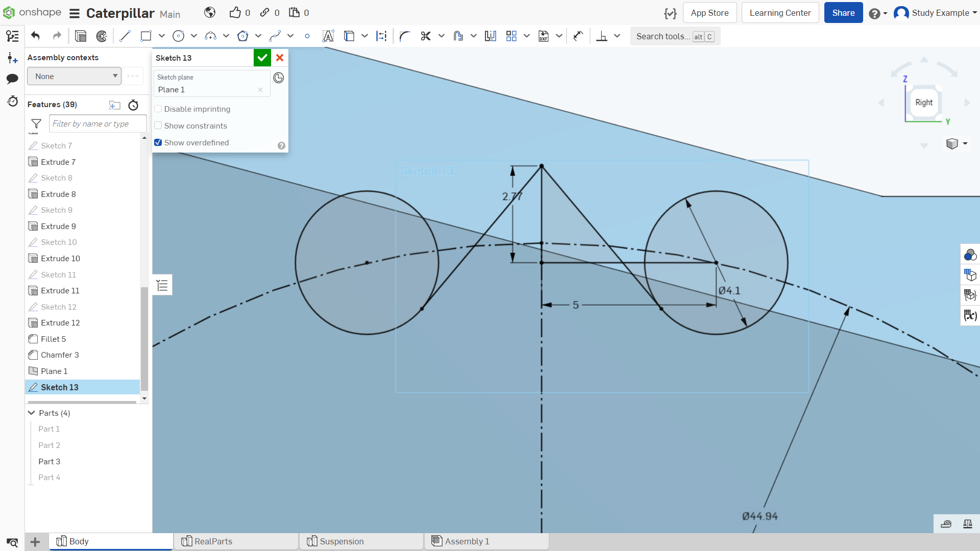Click the Filter by name input
The image size is (980, 551).
[x=98, y=124]
